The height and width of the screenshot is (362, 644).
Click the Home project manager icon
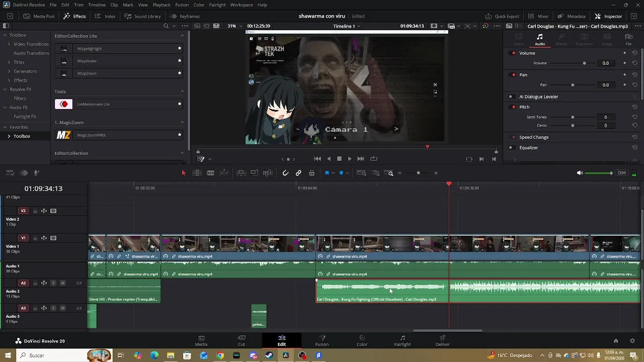(616, 341)
